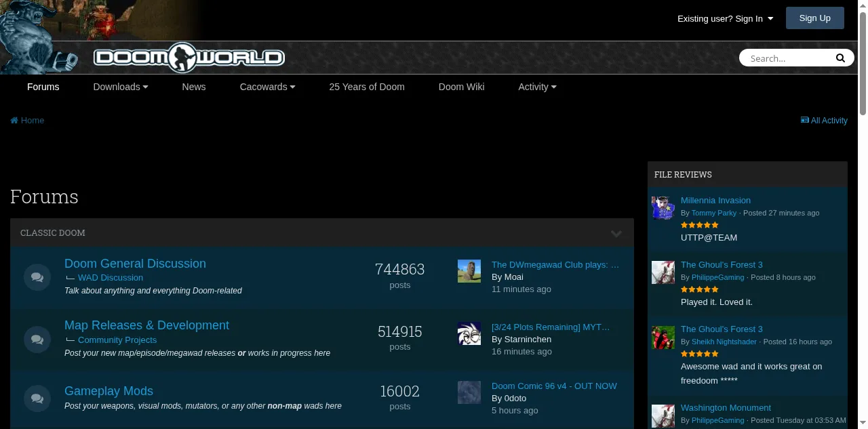Click the Sign Up button
The width and height of the screenshot is (868, 429).
tap(815, 18)
